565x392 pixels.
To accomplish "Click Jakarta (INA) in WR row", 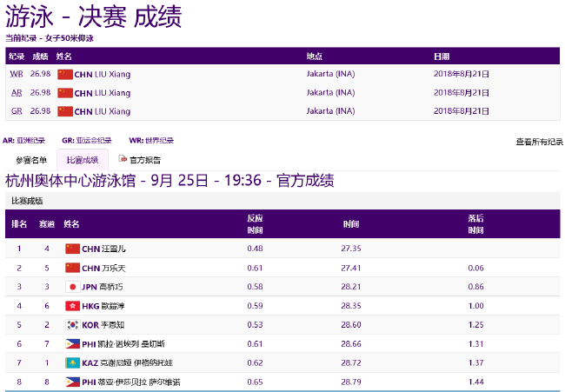I will (x=331, y=74).
